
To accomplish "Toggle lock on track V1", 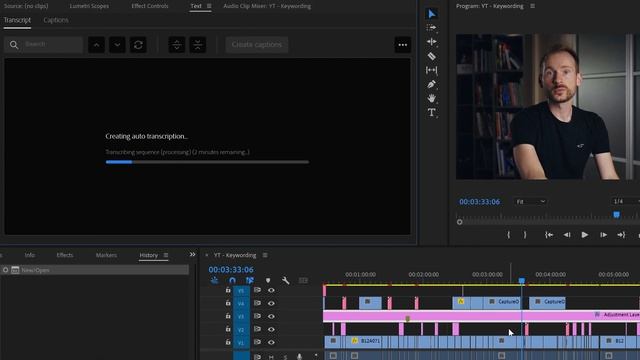I will [228, 342].
